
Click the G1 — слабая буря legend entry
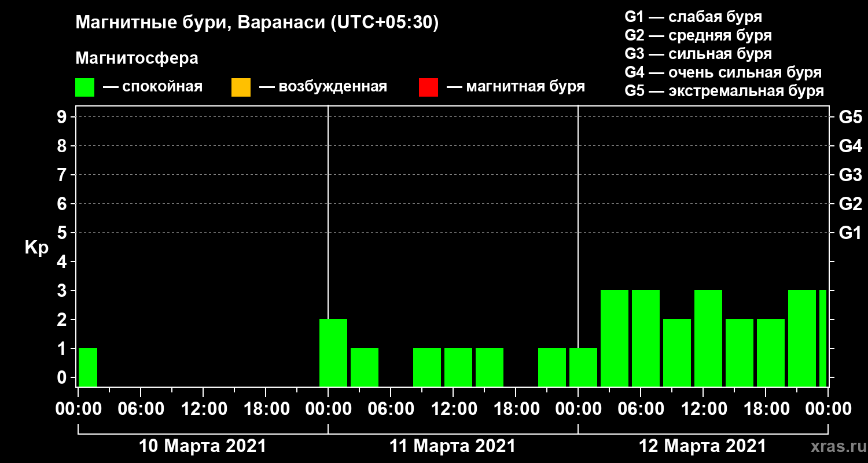[693, 17]
